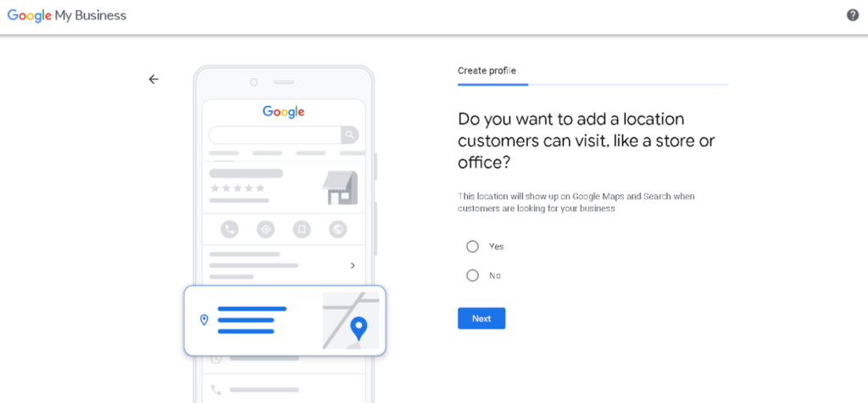Click the map thumbnail in location card
This screenshot has height=403, width=868.
point(351,321)
